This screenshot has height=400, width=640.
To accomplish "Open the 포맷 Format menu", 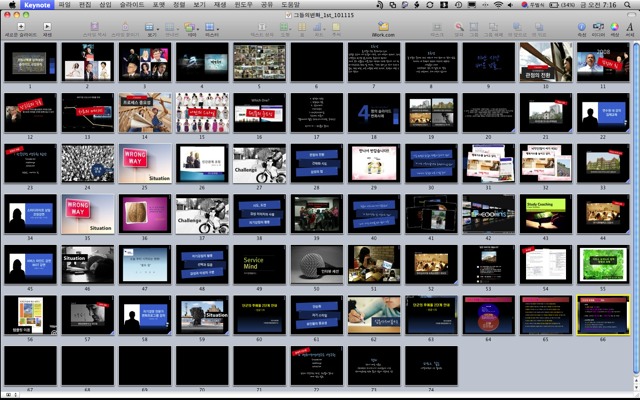I will (159, 5).
